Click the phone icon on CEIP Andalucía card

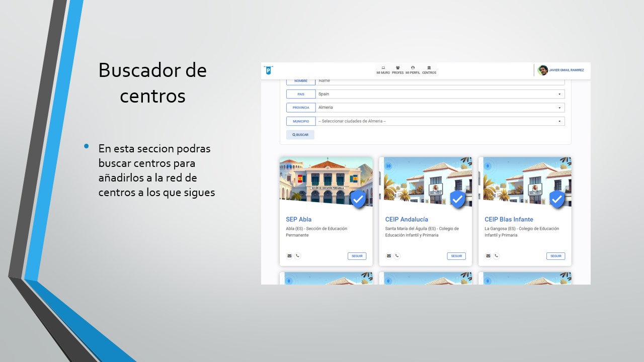(x=397, y=256)
